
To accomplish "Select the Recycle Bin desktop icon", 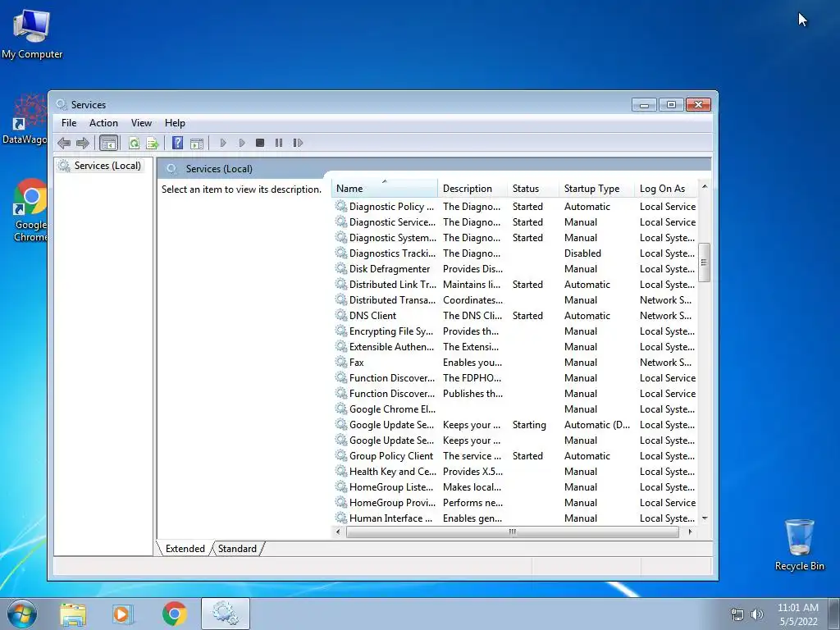I will click(799, 545).
